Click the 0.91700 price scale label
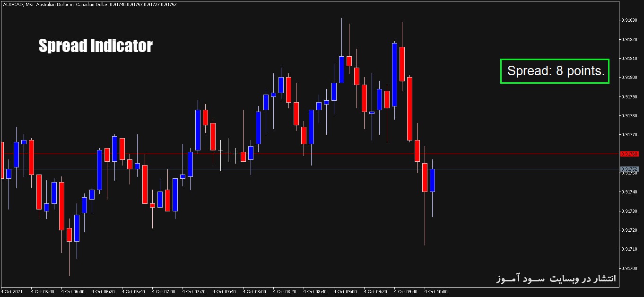The height and width of the screenshot is (297, 644). point(630,268)
